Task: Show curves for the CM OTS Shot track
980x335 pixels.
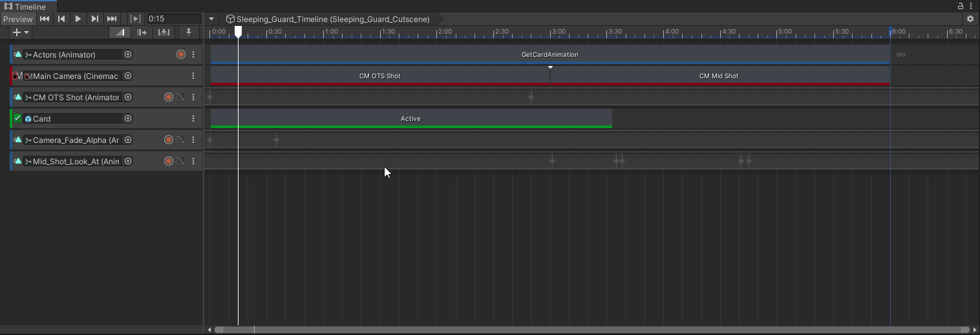Action: 181,97
